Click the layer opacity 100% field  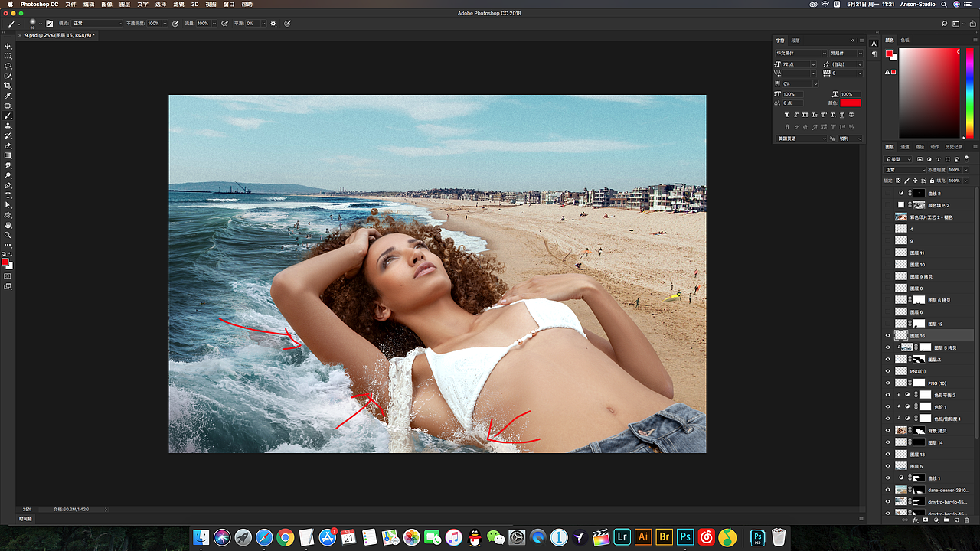[954, 170]
